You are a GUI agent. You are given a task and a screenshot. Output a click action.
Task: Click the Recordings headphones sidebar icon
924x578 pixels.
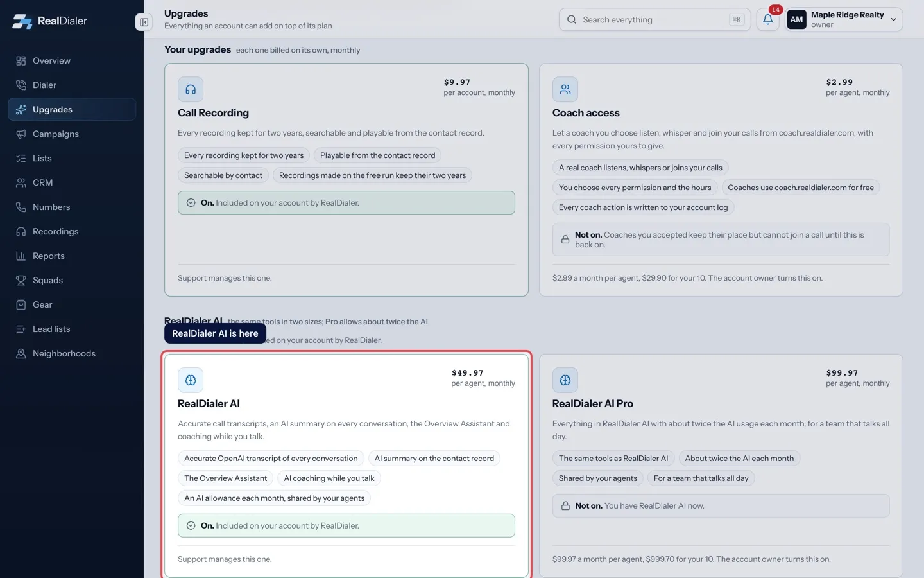pyautogui.click(x=21, y=231)
